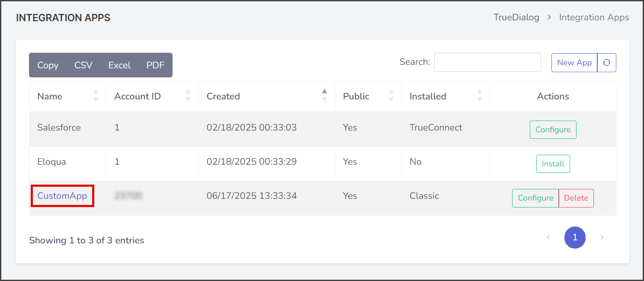Focus the Search input field

pos(487,62)
